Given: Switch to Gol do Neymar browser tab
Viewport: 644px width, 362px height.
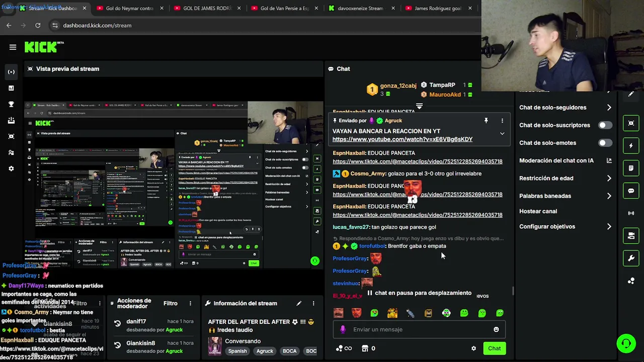Looking at the screenshot, I should pyautogui.click(x=130, y=8).
